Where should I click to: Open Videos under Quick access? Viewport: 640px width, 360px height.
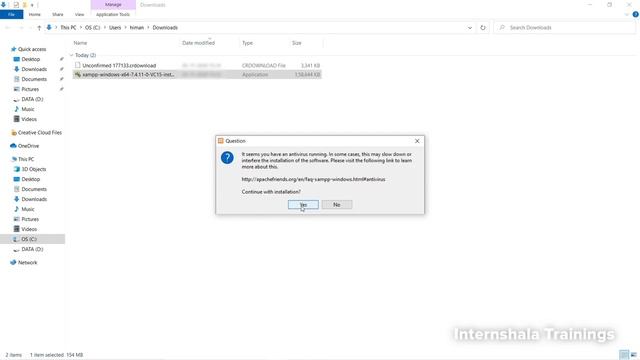29,119
